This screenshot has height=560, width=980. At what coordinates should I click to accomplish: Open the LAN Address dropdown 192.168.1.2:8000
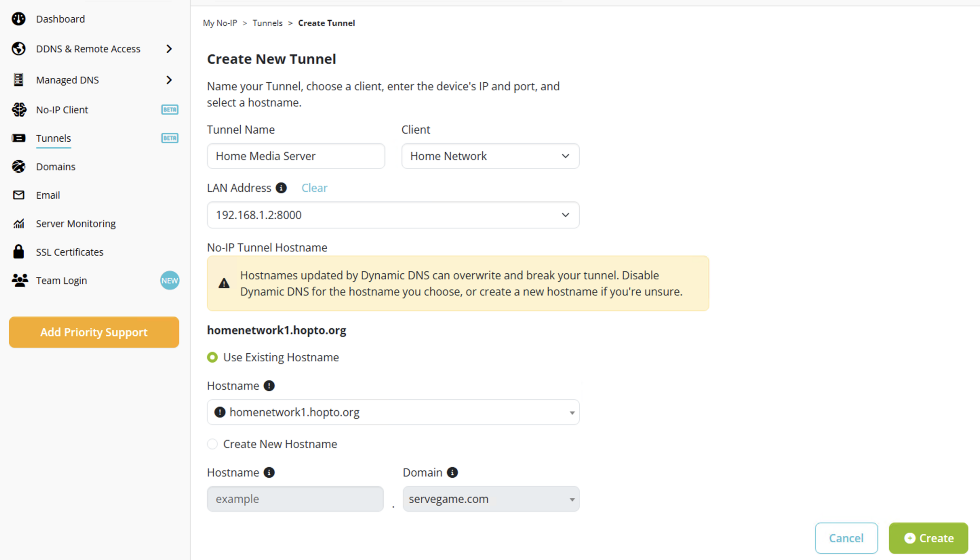click(x=393, y=215)
